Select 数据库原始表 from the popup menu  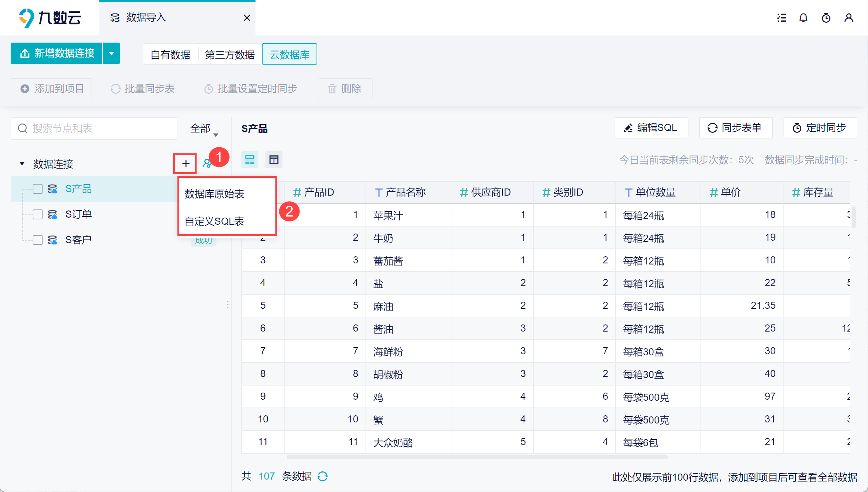(214, 194)
